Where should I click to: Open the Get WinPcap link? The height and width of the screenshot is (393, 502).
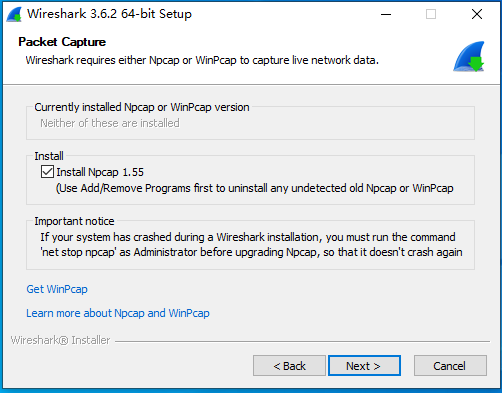[57, 289]
